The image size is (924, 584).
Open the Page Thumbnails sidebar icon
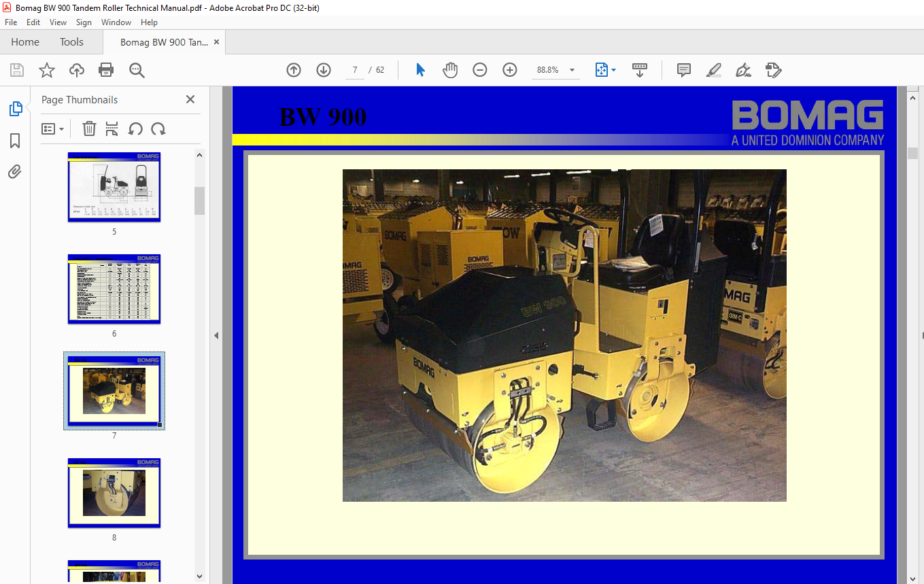click(15, 109)
